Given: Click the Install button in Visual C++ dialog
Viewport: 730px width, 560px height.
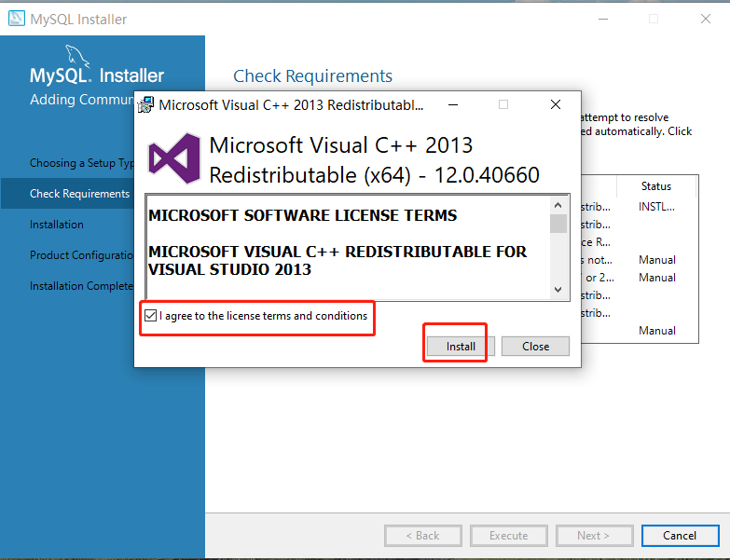Looking at the screenshot, I should pos(461,347).
